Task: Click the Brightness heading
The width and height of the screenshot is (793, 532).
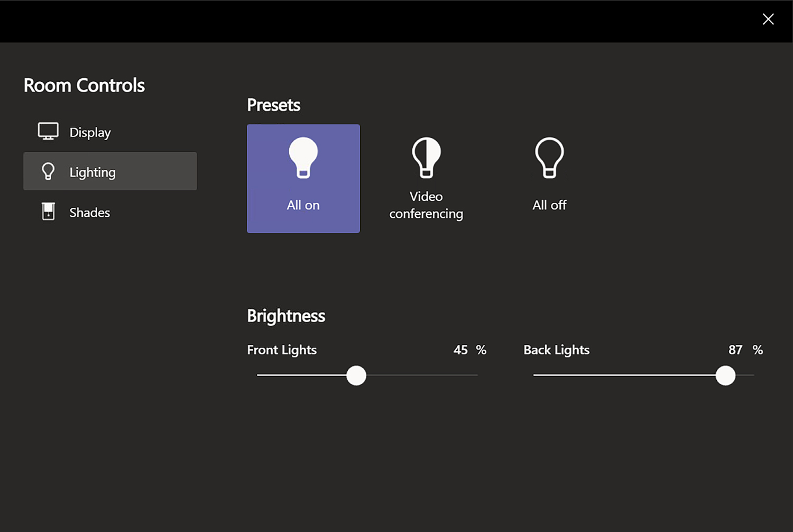Action: point(286,316)
